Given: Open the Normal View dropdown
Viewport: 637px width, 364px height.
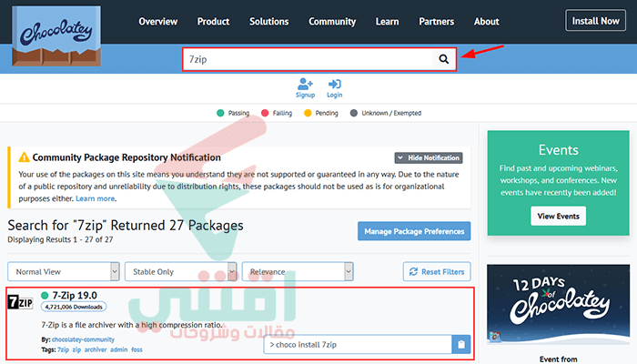Looking at the screenshot, I should point(64,271).
